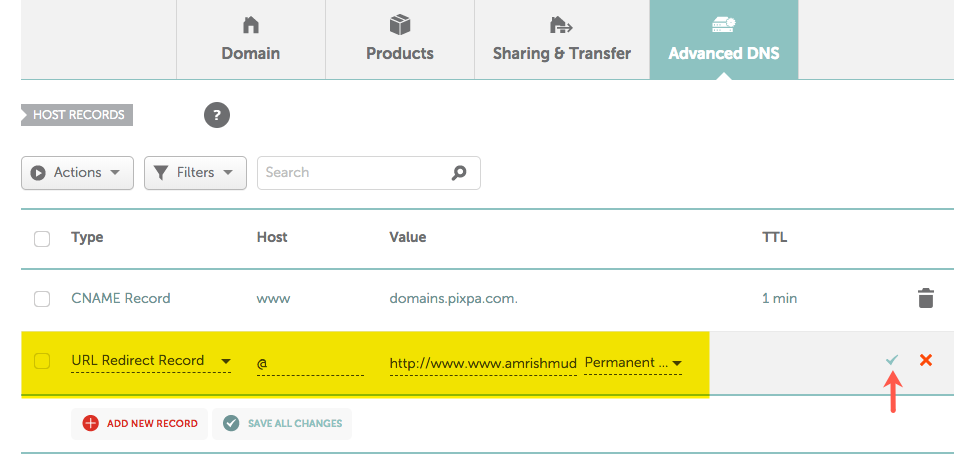Open the Products tab
973x457 pixels.
coord(400,40)
